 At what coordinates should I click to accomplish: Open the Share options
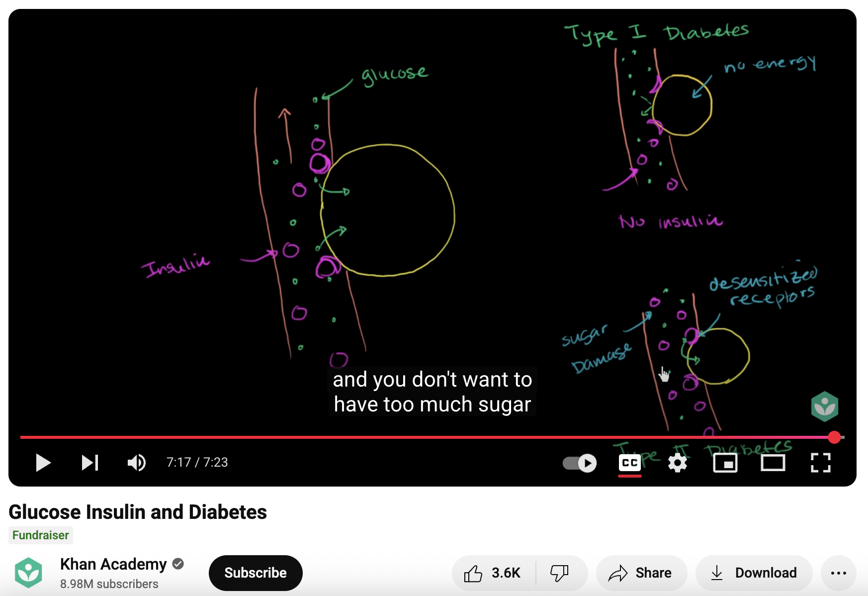[x=641, y=573]
